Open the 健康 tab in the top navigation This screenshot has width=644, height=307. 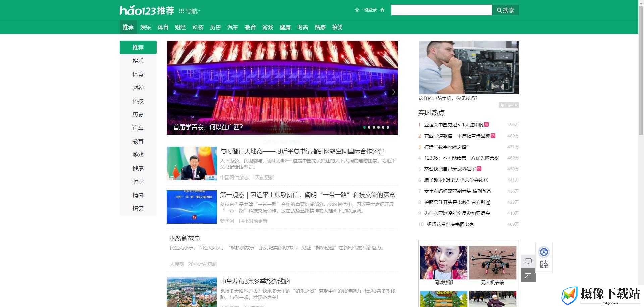click(x=285, y=27)
